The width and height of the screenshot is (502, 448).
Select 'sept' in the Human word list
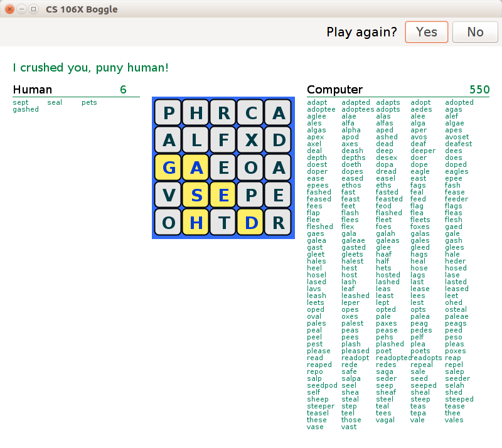coord(21,102)
